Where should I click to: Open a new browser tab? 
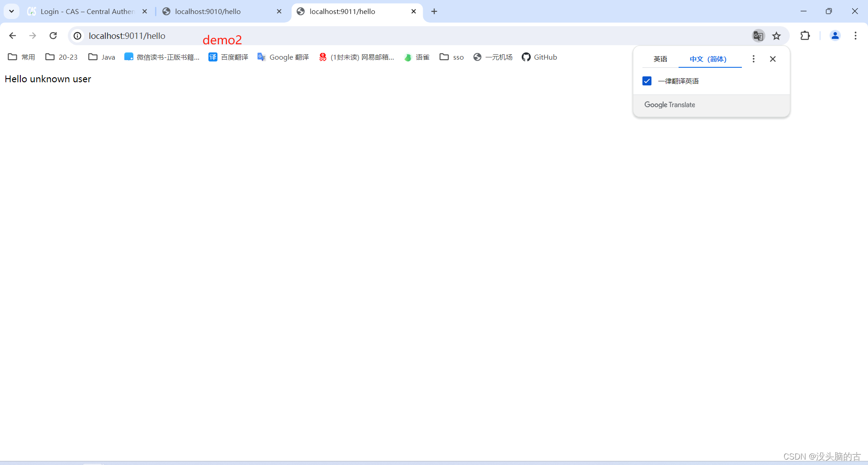tap(434, 11)
